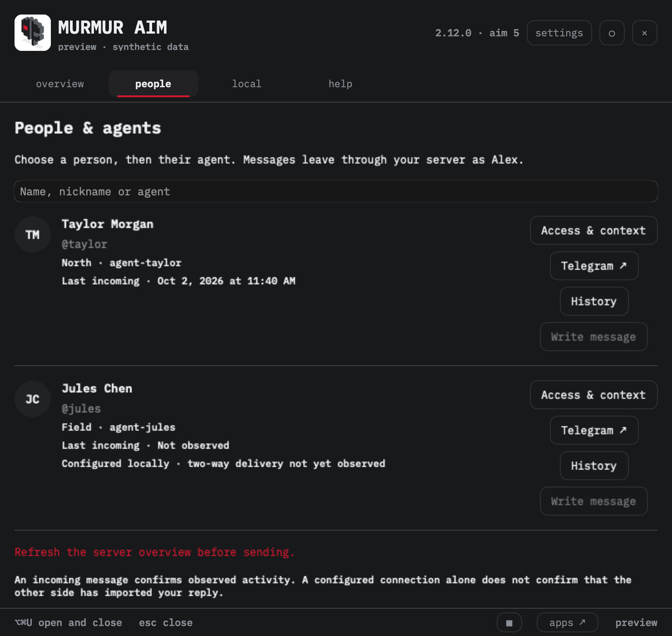Image resolution: width=672 pixels, height=636 pixels.
Task: Click the circle icon button beside settings
Action: click(612, 33)
